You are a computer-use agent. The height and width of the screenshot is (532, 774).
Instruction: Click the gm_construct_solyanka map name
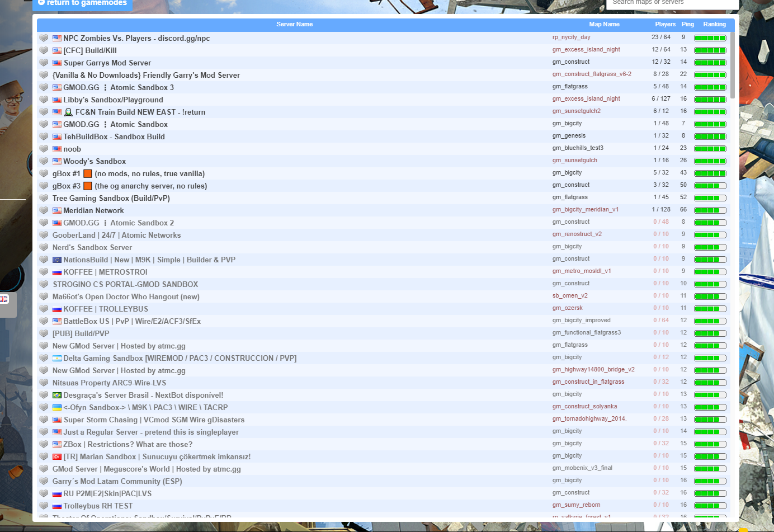point(585,407)
